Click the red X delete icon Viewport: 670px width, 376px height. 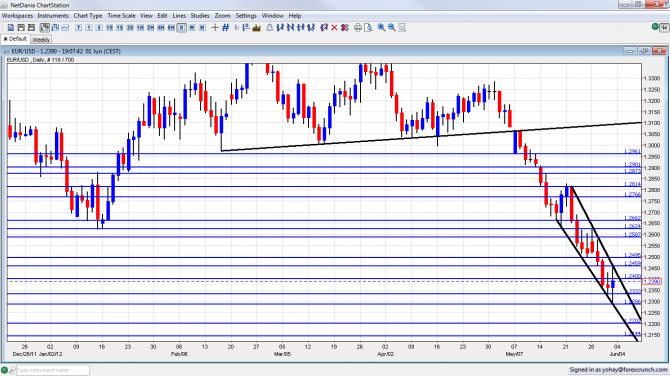point(334,27)
